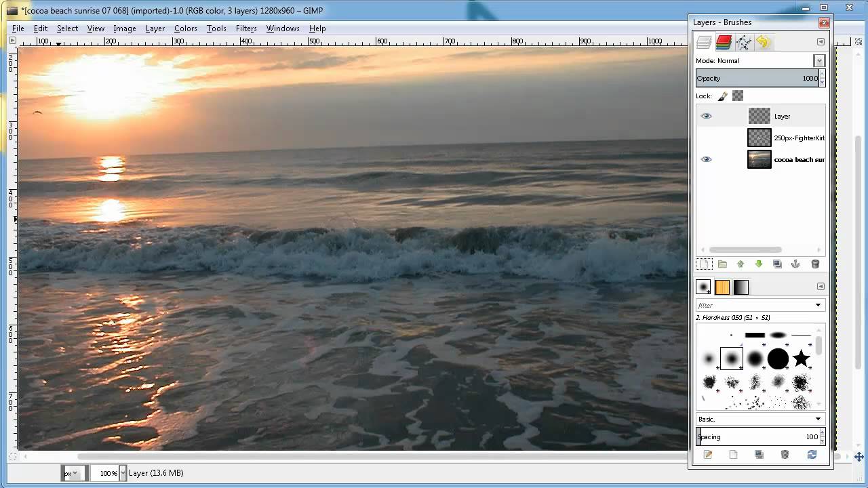The image size is (868, 488).
Task: Click the Spacing stepper arrows
Action: point(822,436)
